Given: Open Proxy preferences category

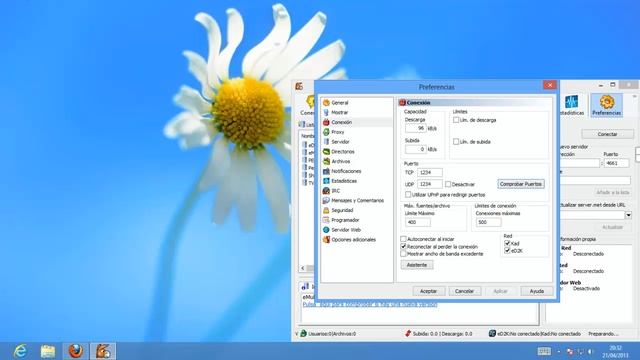Looking at the screenshot, I should pyautogui.click(x=338, y=132).
